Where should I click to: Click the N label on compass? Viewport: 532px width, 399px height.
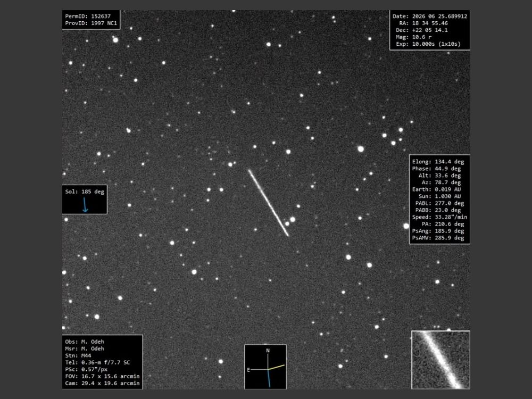pyautogui.click(x=268, y=351)
